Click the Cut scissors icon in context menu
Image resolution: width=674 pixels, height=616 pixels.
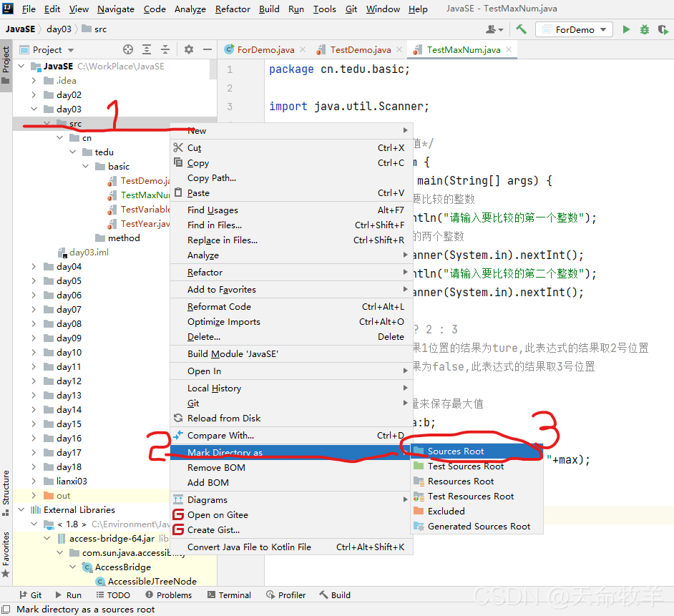coord(178,147)
